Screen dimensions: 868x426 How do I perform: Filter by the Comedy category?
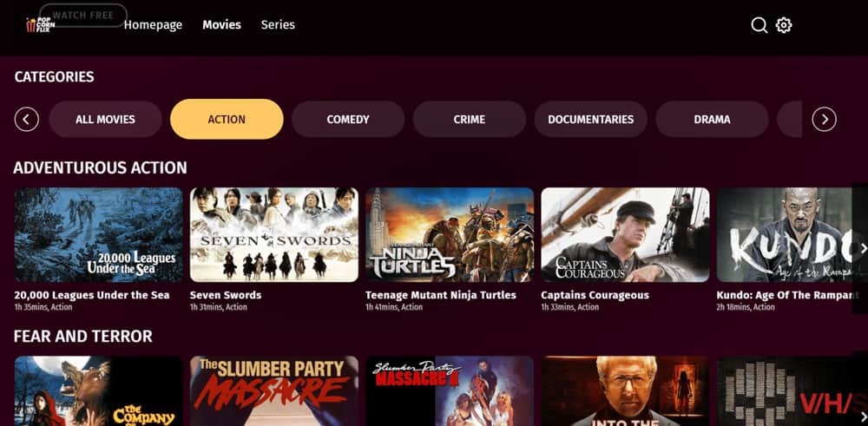(x=348, y=119)
